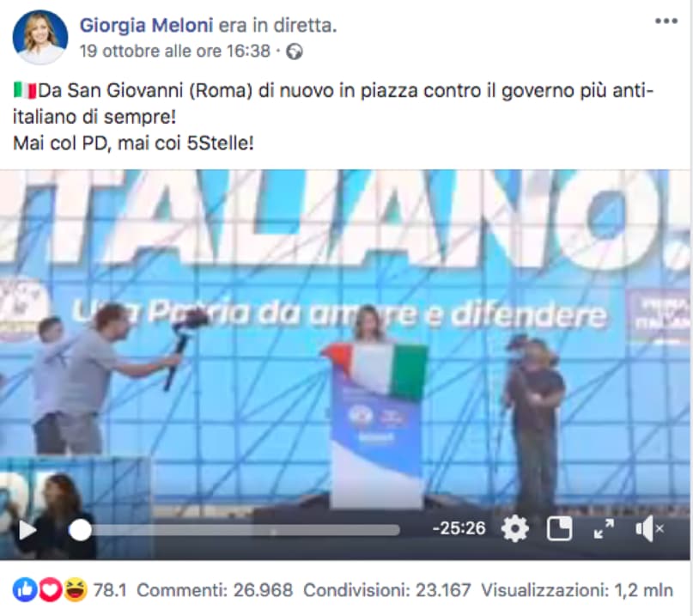This screenshot has width=693, height=616.
Task: Click the Giorgia Meloni profile picture
Action: click(40, 38)
